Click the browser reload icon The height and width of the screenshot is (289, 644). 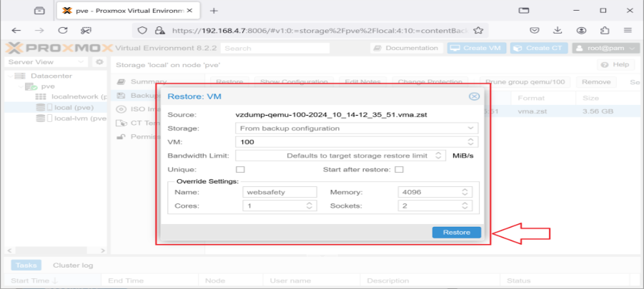click(63, 31)
